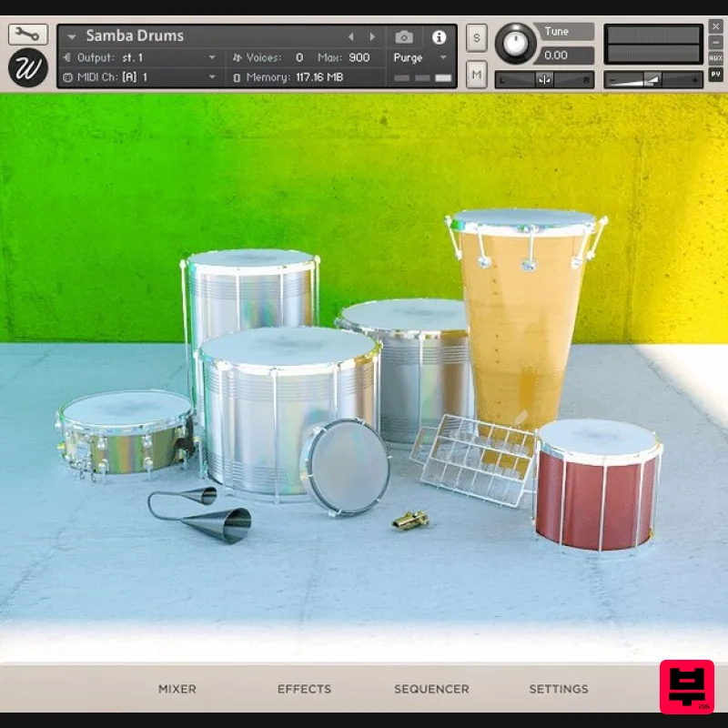Image resolution: width=728 pixels, height=728 pixels.
Task: Click the wrench edit-instrument icon
Action: (x=26, y=33)
